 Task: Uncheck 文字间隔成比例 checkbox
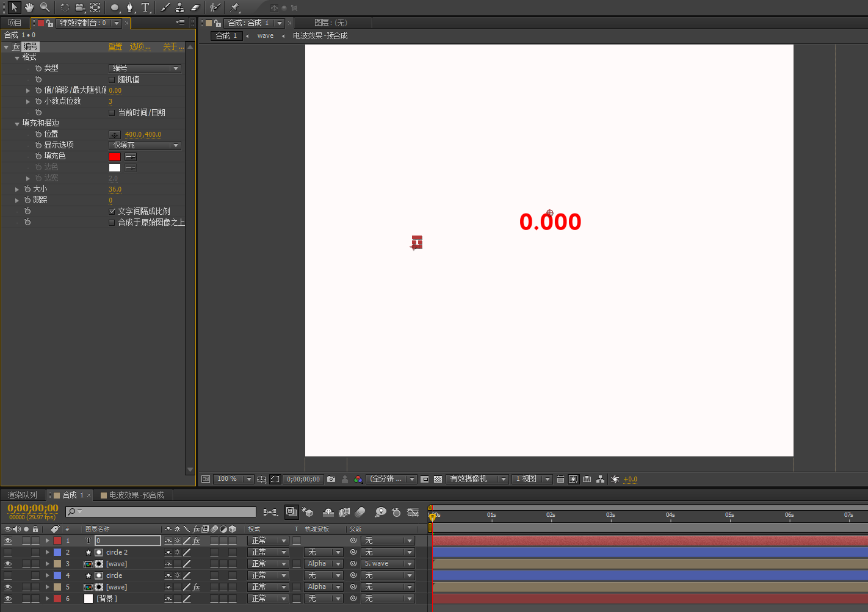tap(112, 211)
